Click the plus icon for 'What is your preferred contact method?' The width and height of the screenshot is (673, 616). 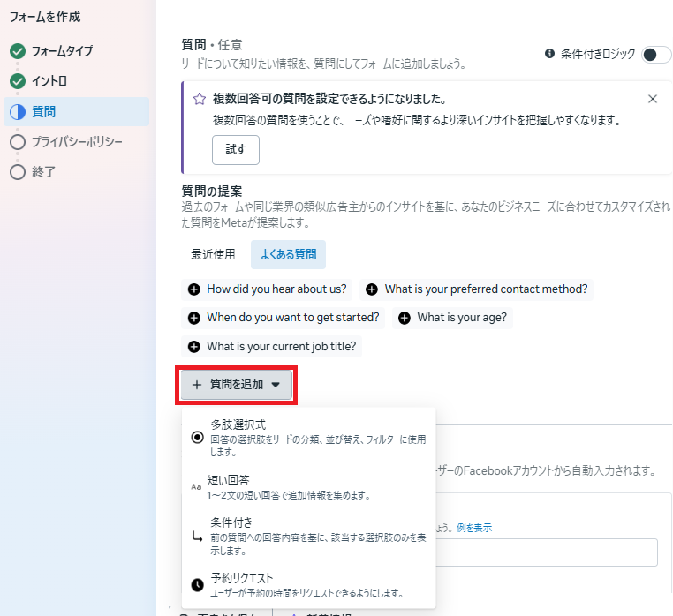(x=372, y=289)
